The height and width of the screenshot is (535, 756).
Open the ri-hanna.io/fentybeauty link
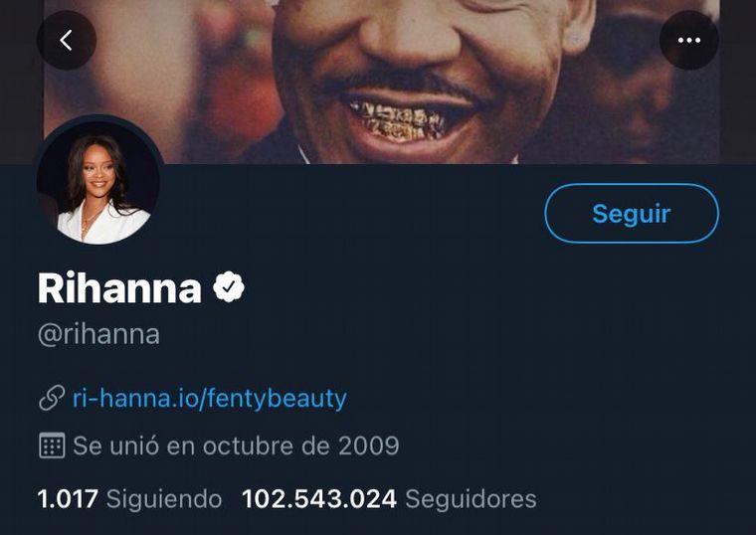coord(209,399)
